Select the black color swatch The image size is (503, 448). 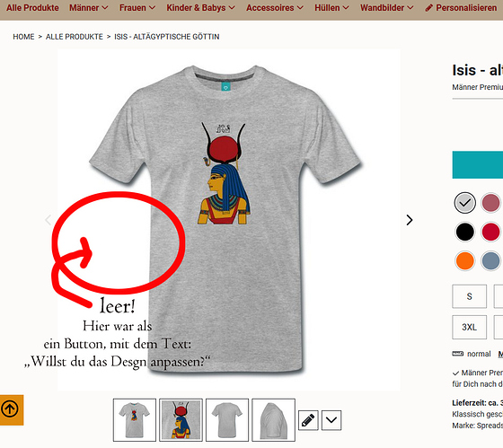(x=465, y=232)
